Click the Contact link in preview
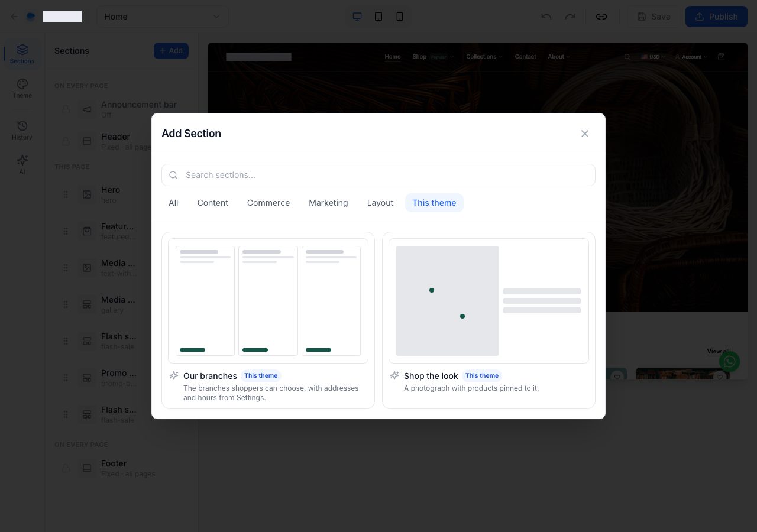The width and height of the screenshot is (757, 532). pyautogui.click(x=525, y=57)
